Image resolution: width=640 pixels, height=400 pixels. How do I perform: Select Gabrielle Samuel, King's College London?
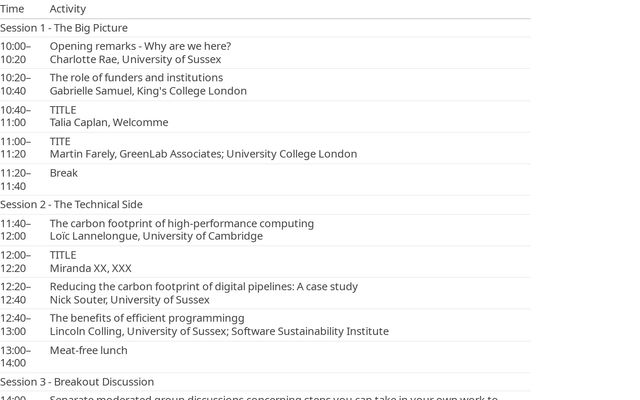[x=148, y=91]
